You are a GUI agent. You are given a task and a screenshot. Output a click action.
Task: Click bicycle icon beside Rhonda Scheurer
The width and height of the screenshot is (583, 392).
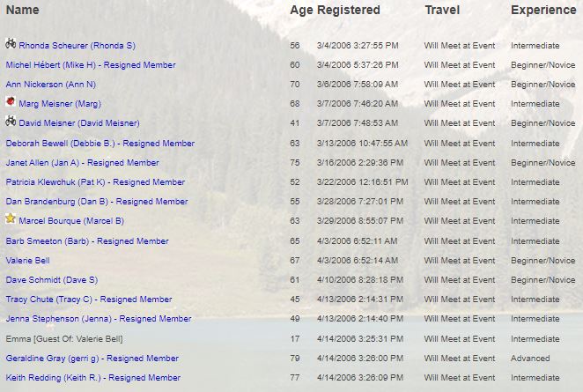11,43
